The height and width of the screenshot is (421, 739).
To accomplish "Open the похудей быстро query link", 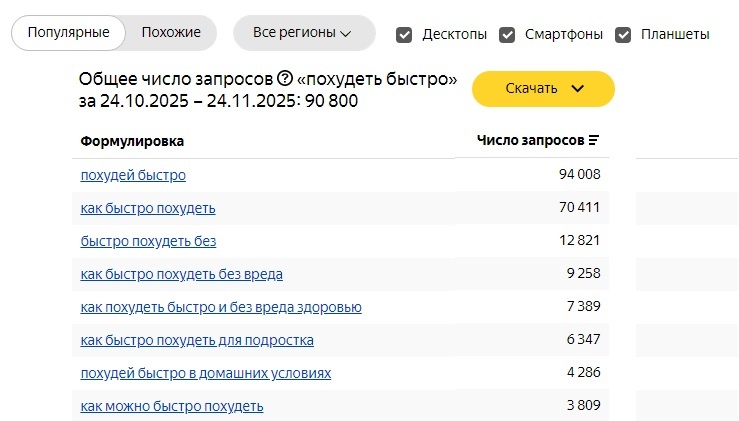I will (x=133, y=175).
